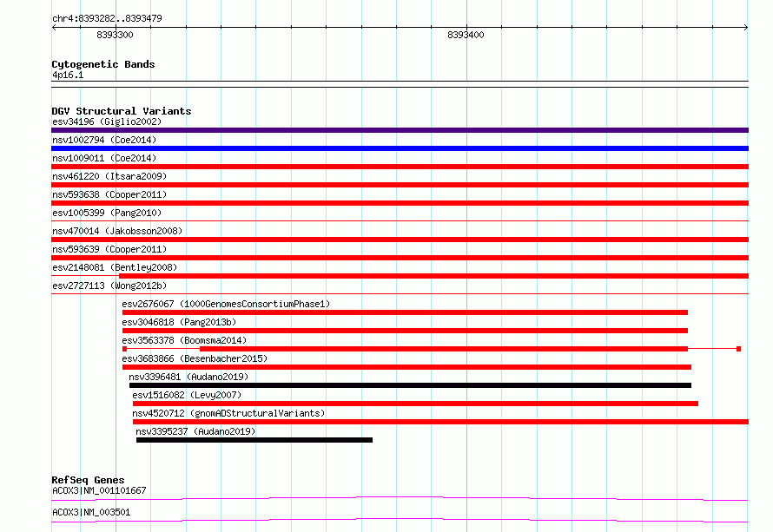773x532 pixels.
Task: Select esv3683866 (Besenbacher2015) variant
Action: pyautogui.click(x=195, y=358)
